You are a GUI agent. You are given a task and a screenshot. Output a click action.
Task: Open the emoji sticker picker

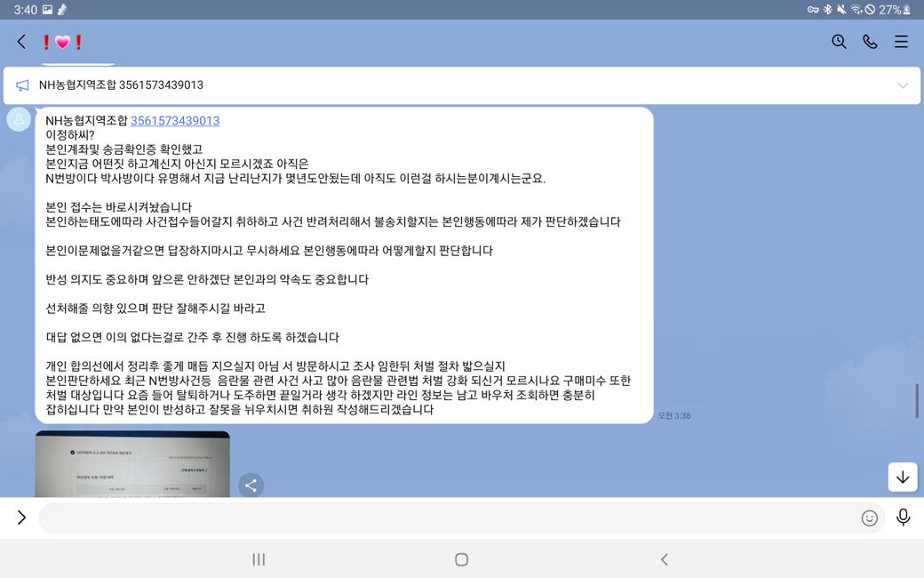click(x=869, y=518)
